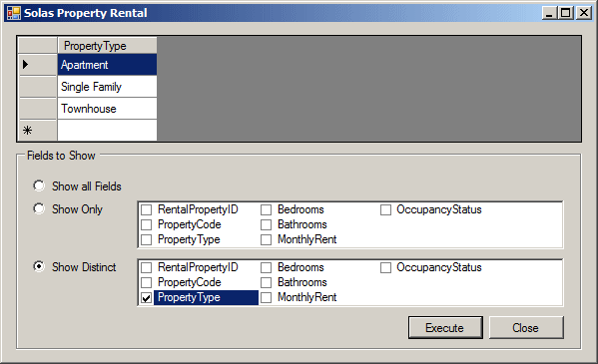Check Bedrooms in Show Distinct list
Image resolution: width=598 pixels, height=364 pixels.
coord(266,267)
